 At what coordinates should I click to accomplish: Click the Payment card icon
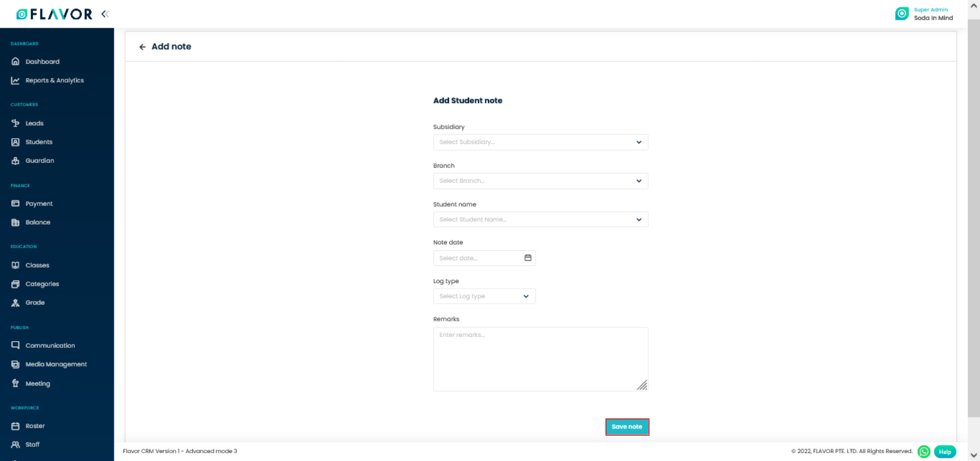[15, 203]
